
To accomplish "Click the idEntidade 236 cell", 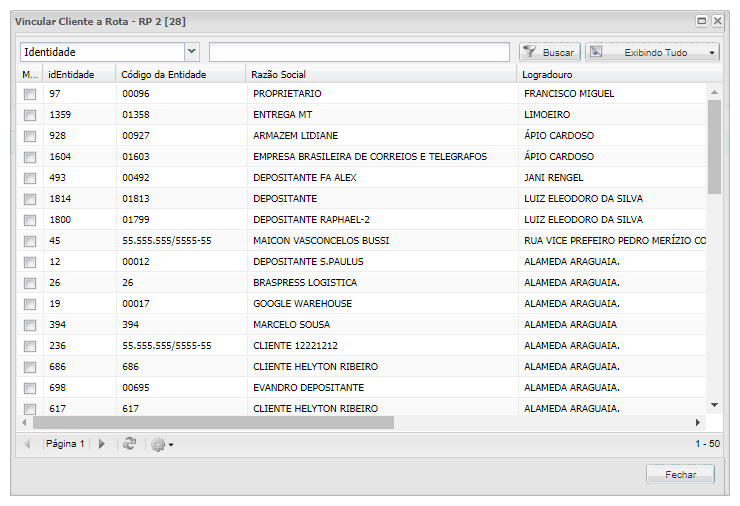I will point(80,346).
